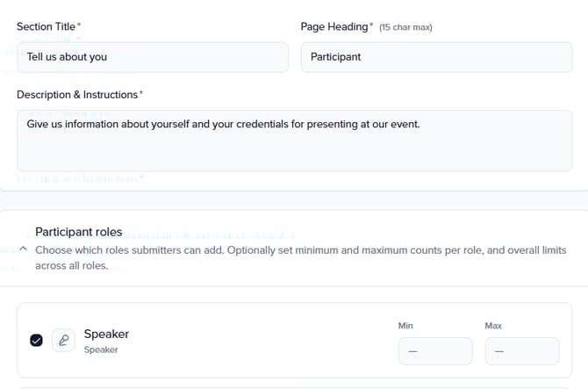The width and height of the screenshot is (588, 389).
Task: Click the Speaker microphone role icon
Action: (x=63, y=341)
